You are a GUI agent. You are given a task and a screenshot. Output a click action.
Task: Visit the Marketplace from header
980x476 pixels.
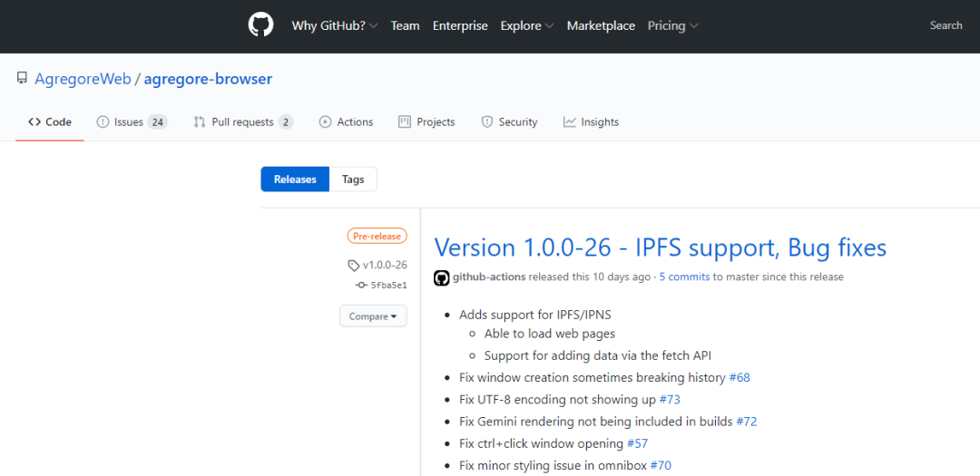(601, 25)
